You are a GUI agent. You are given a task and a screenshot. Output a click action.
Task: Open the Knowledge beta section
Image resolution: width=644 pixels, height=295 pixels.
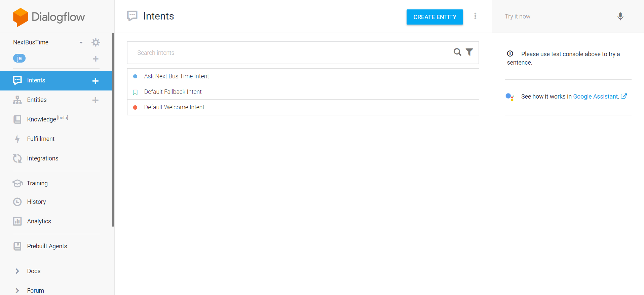tap(47, 119)
